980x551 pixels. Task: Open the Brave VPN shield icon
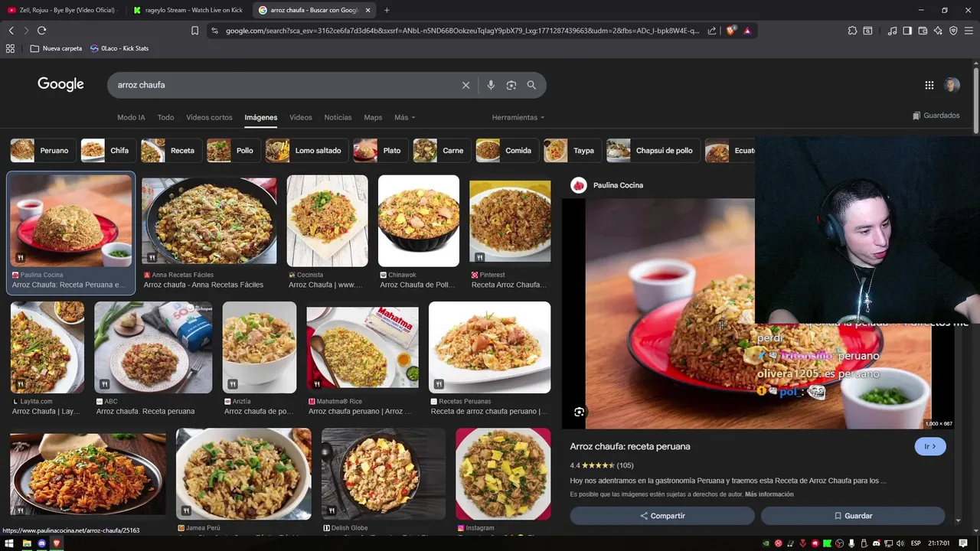(953, 31)
